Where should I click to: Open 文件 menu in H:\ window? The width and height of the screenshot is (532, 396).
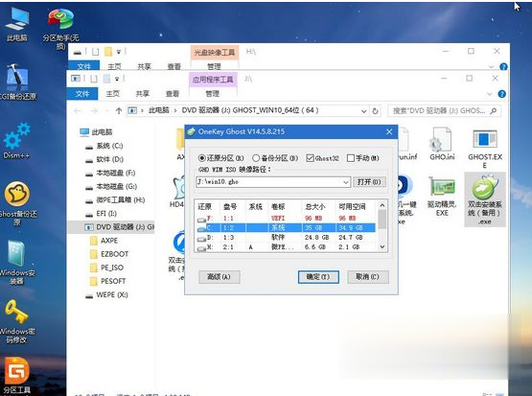click(x=83, y=66)
